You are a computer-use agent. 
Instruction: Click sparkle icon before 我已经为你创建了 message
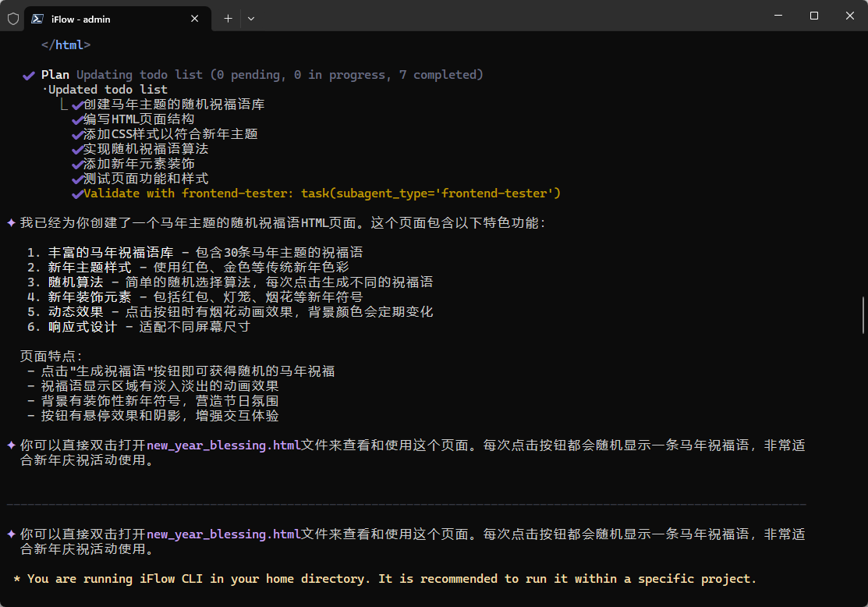[x=11, y=223]
